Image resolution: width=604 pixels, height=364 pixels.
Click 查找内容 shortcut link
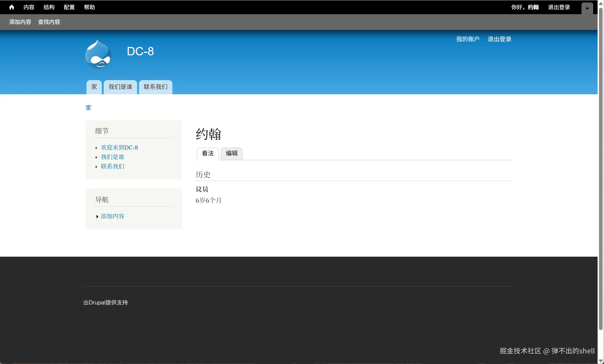(49, 22)
